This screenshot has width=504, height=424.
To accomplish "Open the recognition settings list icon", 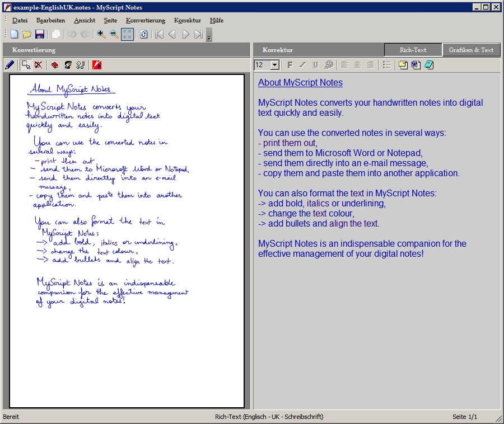I will 81,65.
